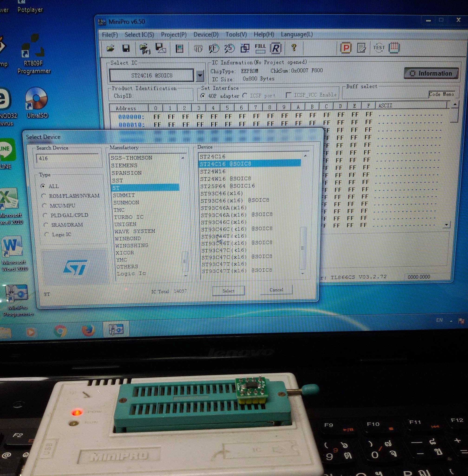
Task: Open Select IC(S) menu
Action: 139,35
